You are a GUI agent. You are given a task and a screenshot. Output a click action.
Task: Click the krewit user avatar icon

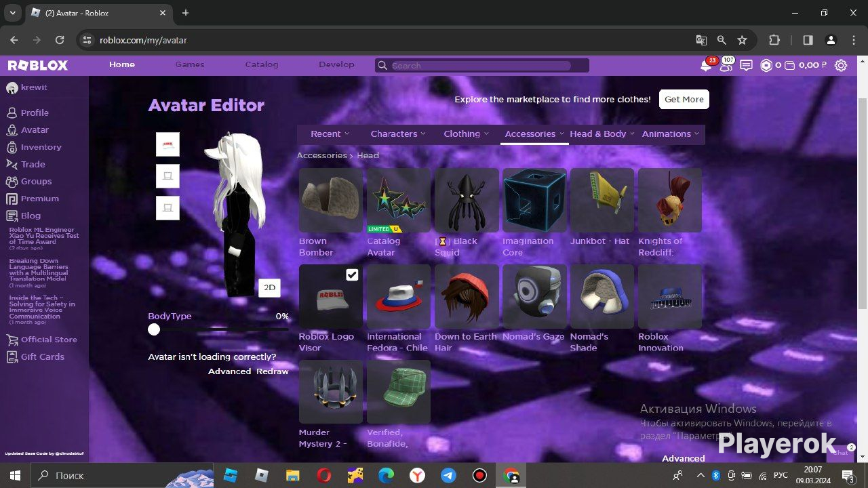pos(12,88)
